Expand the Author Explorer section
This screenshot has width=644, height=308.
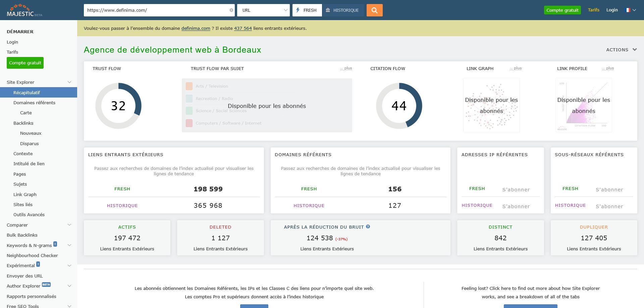coord(69,286)
